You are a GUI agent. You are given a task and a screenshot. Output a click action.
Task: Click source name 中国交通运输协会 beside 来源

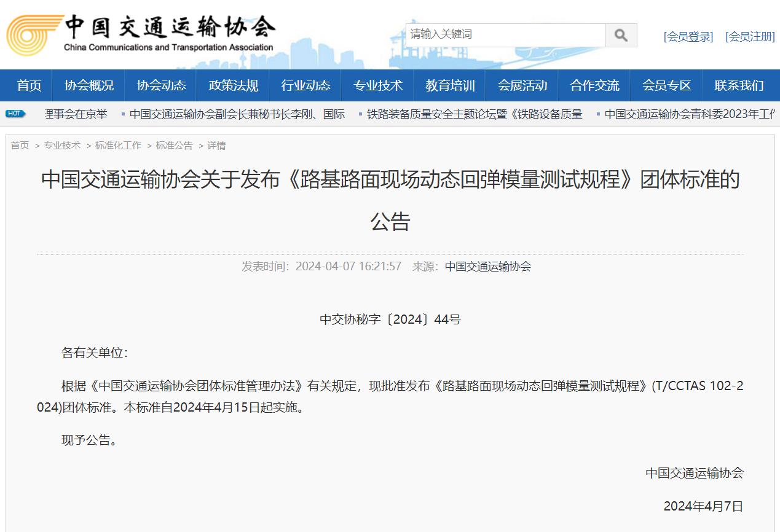[x=488, y=267]
